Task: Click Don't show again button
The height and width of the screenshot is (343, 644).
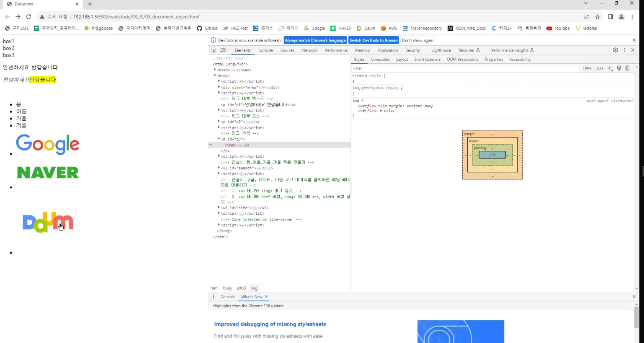Action: pyautogui.click(x=417, y=40)
